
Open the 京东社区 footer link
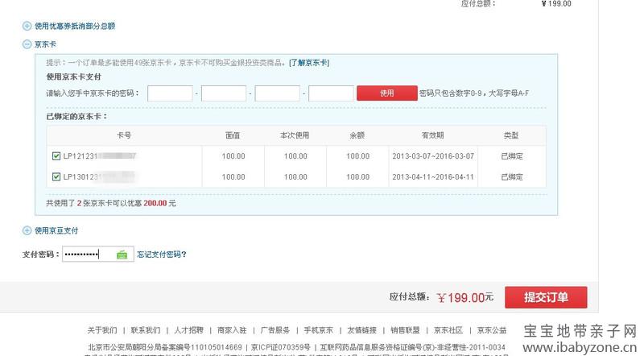[x=448, y=330]
